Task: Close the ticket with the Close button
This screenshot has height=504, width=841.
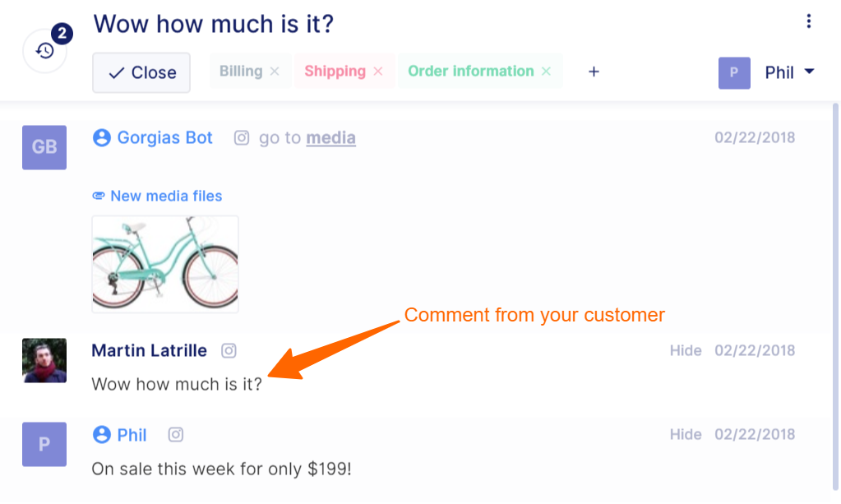Action: [x=141, y=72]
